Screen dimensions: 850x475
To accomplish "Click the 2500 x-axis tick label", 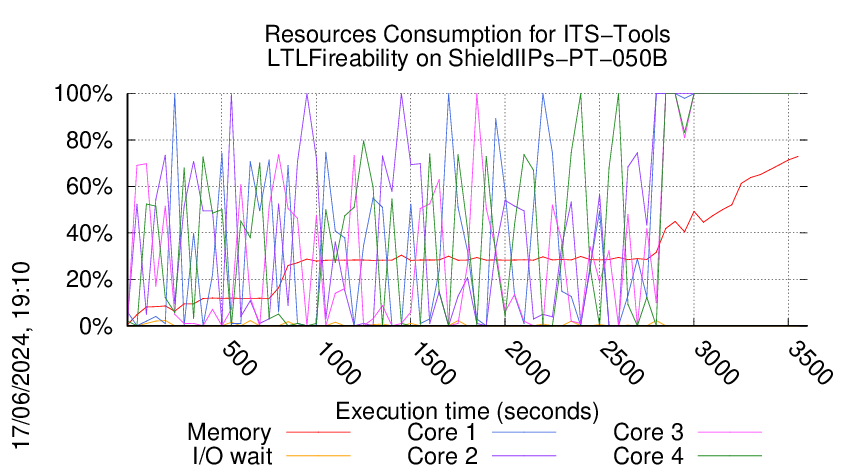I will click(x=621, y=363).
